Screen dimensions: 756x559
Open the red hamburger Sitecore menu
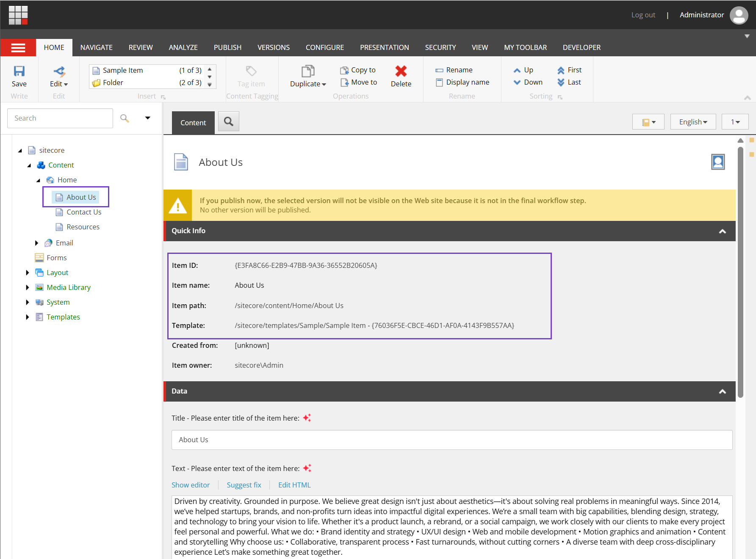[x=18, y=48]
